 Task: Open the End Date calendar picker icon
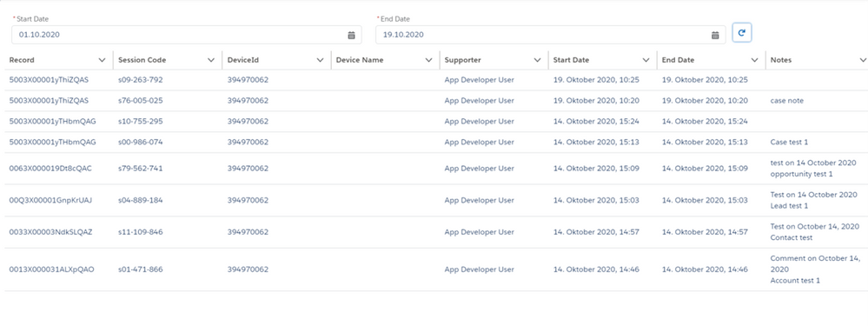pyautogui.click(x=715, y=35)
